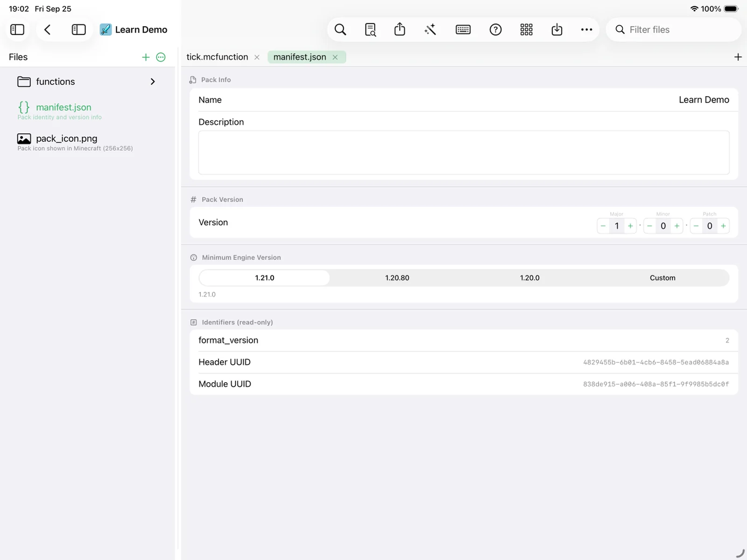Click the Filter files search field
Screen dimensions: 747x560
pyautogui.click(x=674, y=29)
